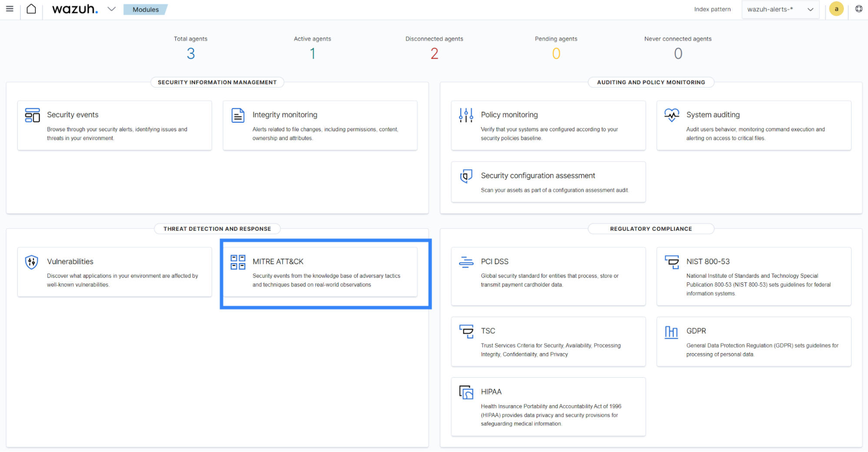This screenshot has height=452, width=868.
Task: Open System auditing module
Action: 754,125
